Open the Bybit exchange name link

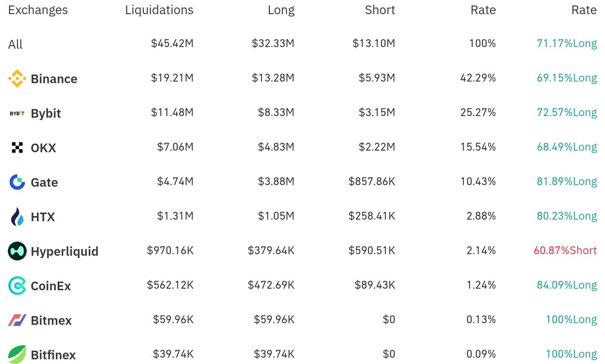pyautogui.click(x=46, y=113)
